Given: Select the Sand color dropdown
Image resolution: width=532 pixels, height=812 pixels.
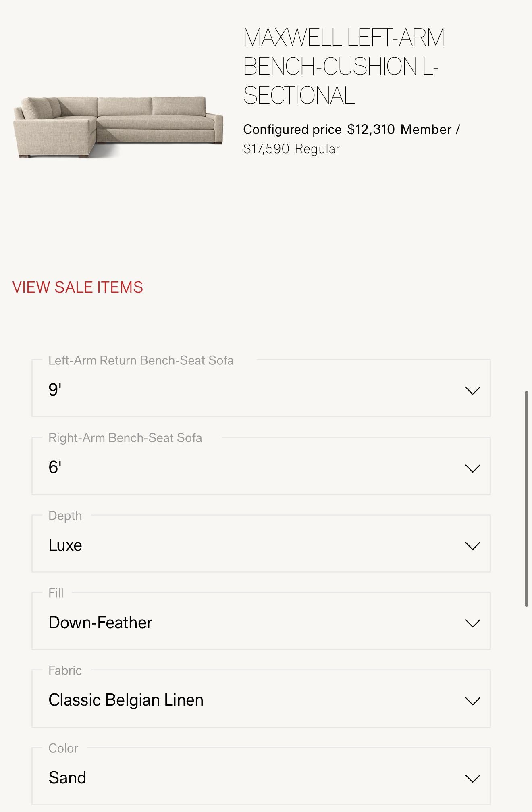Looking at the screenshot, I should click(x=260, y=777).
